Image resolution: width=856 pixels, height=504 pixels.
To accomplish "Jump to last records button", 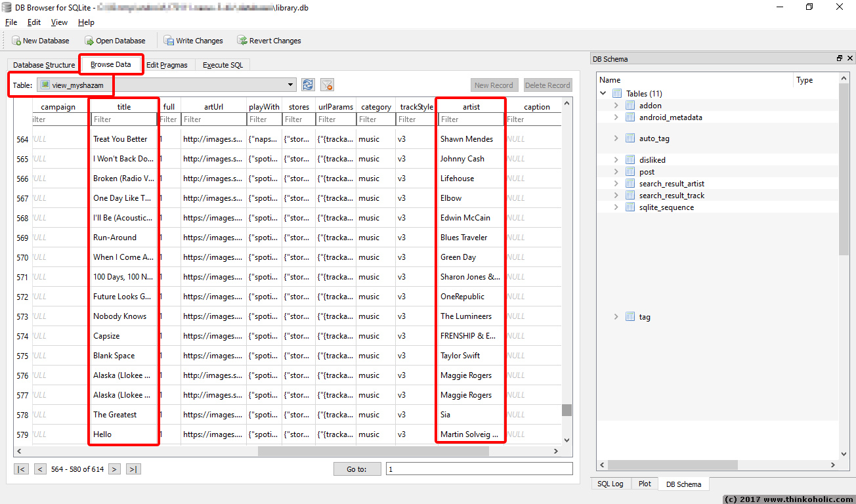I will [133, 469].
